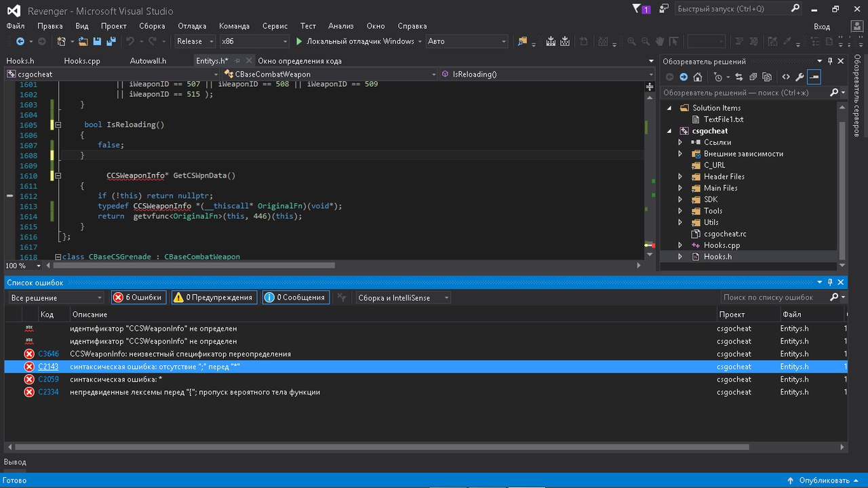
Task: Open the Release configuration dropdown
Action: (195, 41)
